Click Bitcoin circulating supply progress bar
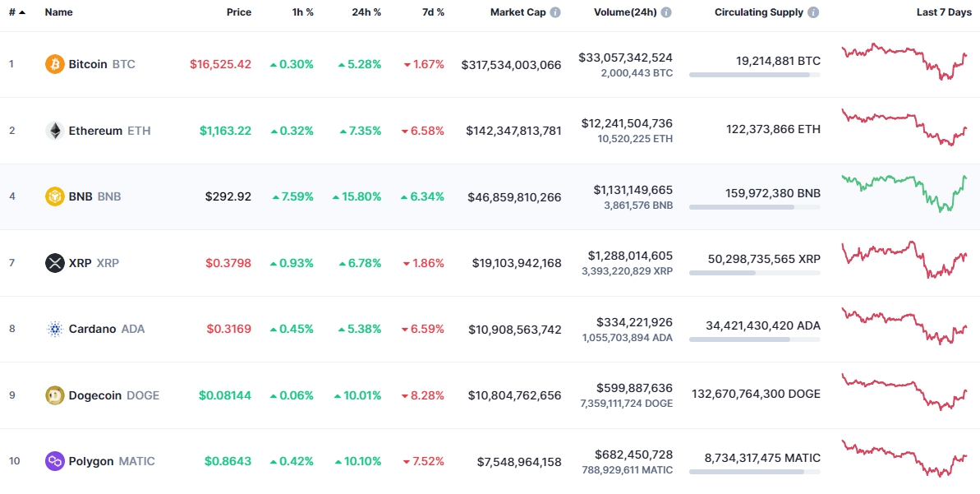Image resolution: width=980 pixels, height=494 pixels. pos(755,75)
